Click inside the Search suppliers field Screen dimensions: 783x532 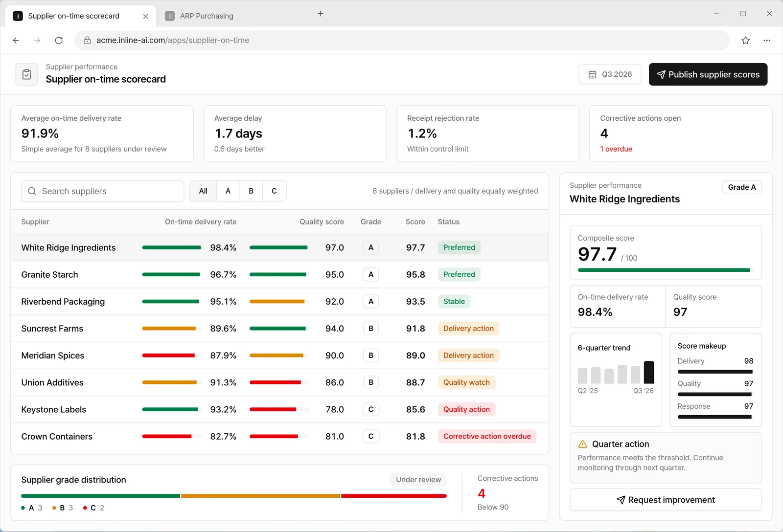coord(103,191)
